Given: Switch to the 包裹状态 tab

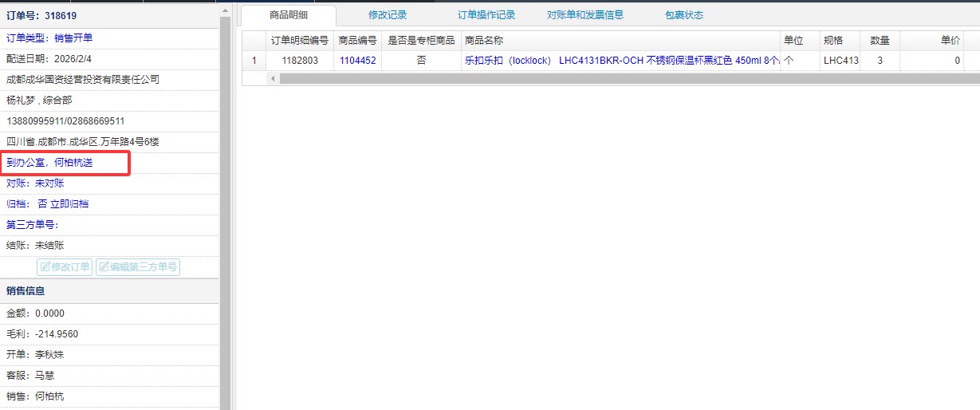Looking at the screenshot, I should pos(684,15).
